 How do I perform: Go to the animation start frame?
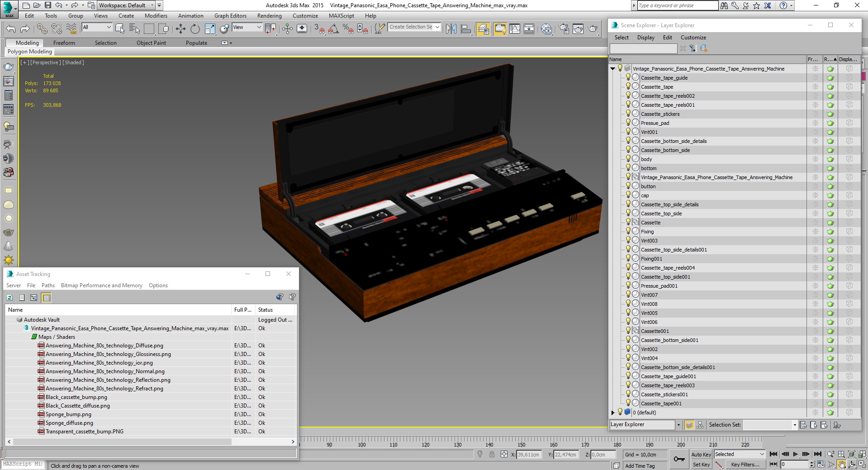click(773, 454)
